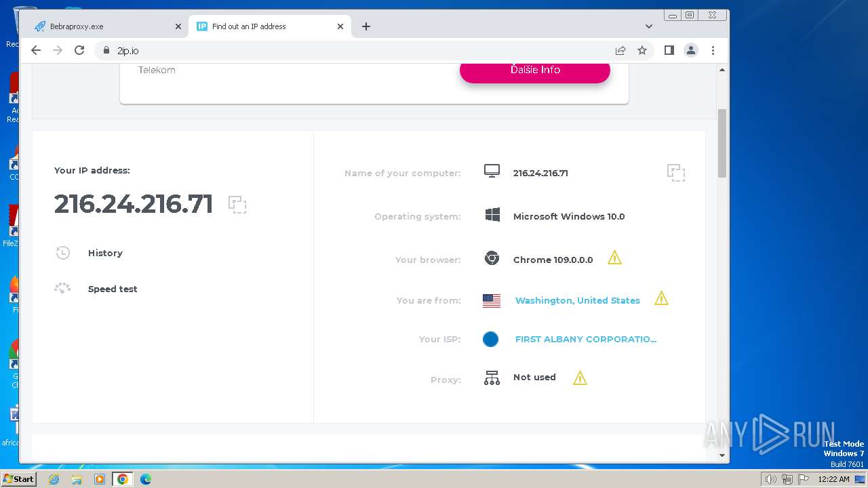Click the proxy network icon

click(x=492, y=378)
